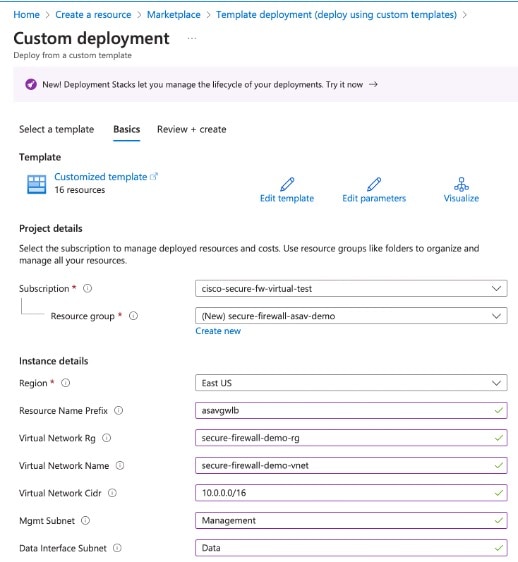Open the Visualize diagram icon
This screenshot has width=518, height=562.
[x=461, y=184]
